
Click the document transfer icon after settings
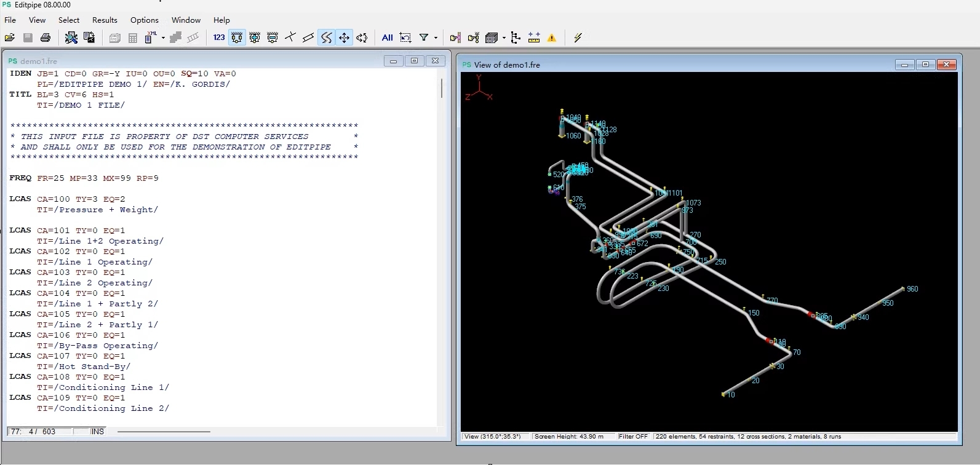[89, 38]
